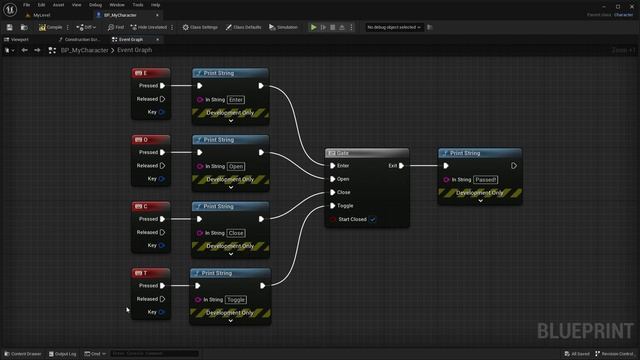Click the Released pin on E key node

pyautogui.click(x=162, y=99)
